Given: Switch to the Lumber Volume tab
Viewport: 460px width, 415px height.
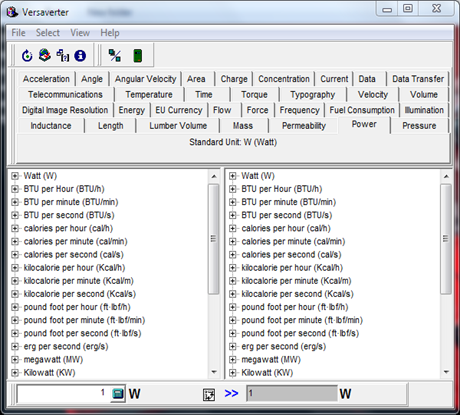Looking at the screenshot, I should tap(178, 126).
